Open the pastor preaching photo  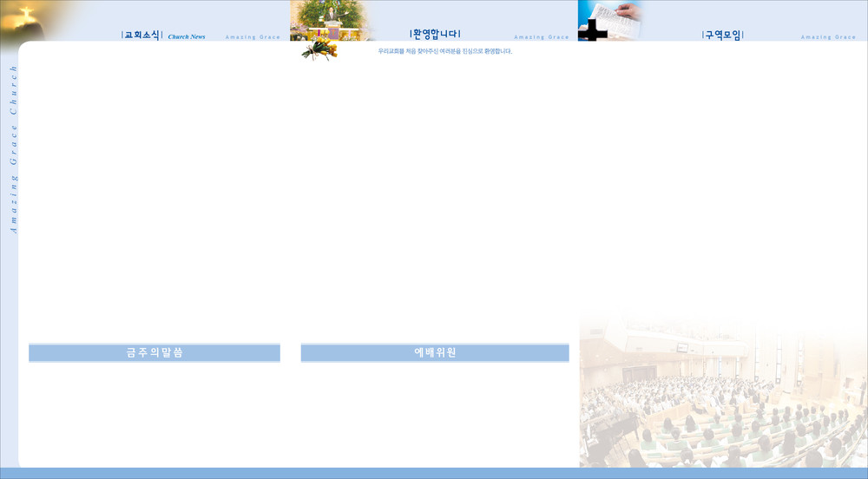[331, 19]
